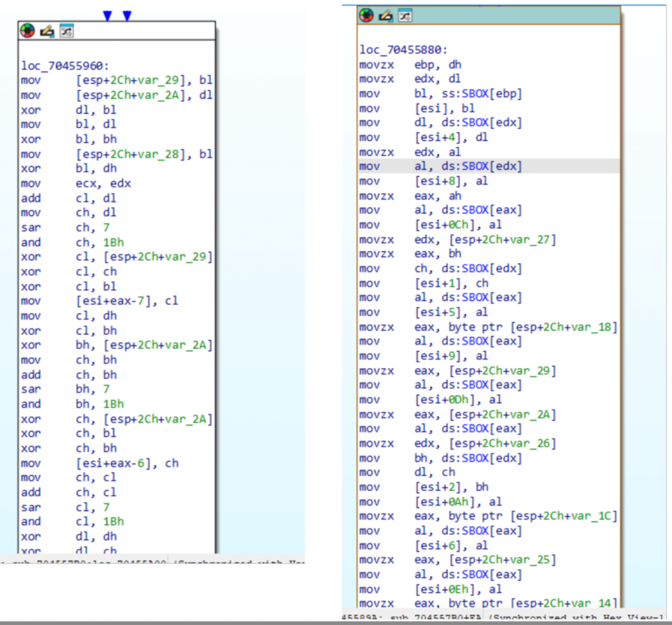Select the loc_70455880 label
This screenshot has height=625, width=672.
404,50
